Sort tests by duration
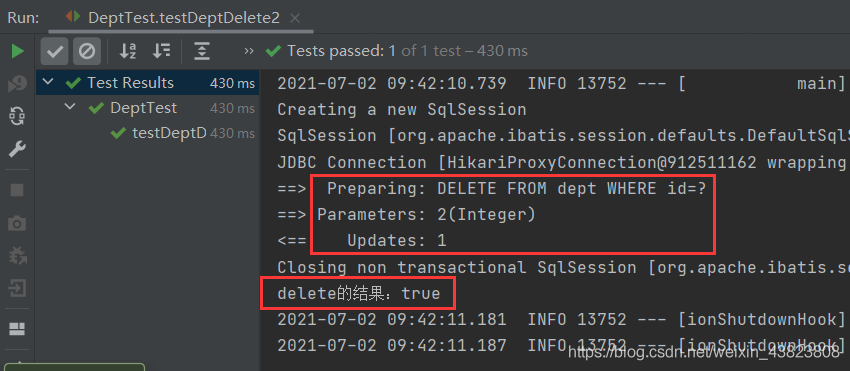Screen dimensions: 850x371 click(162, 52)
